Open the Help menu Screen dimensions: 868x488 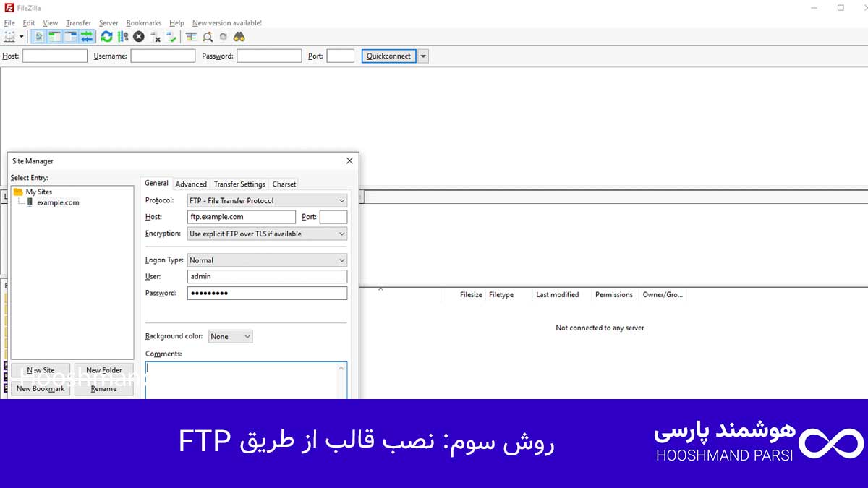[x=176, y=23]
